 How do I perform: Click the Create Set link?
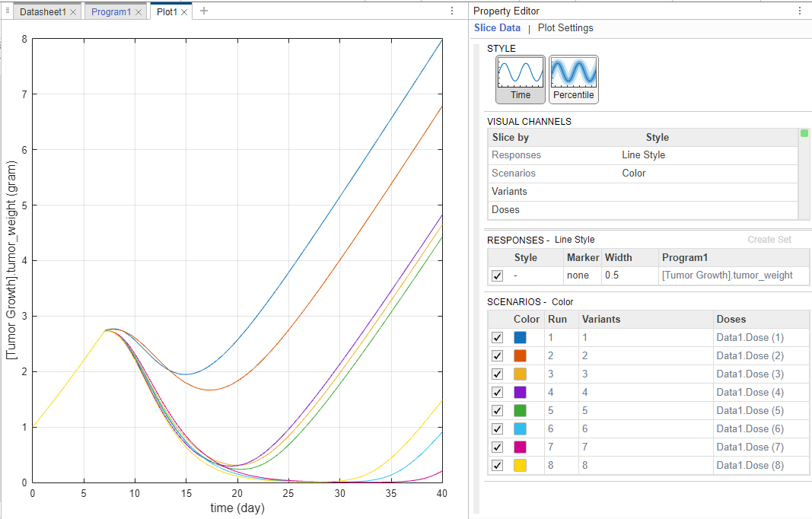(x=769, y=240)
